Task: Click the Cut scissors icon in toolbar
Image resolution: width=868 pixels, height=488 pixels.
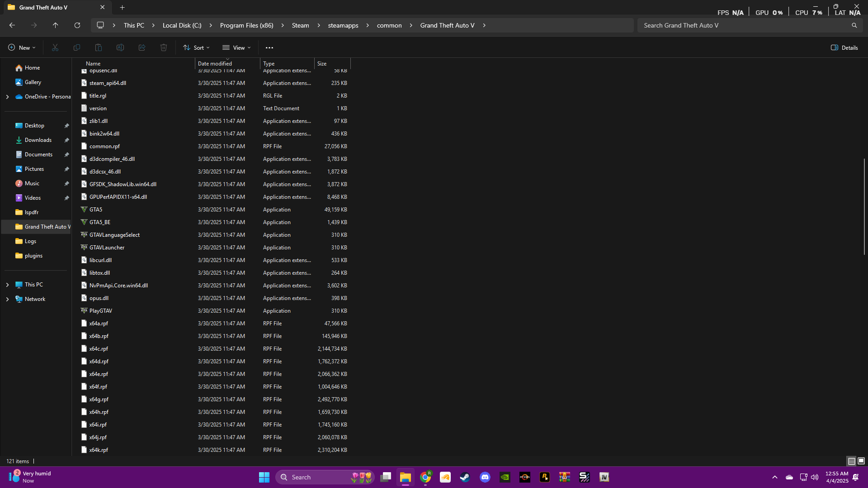Action: [x=55, y=47]
